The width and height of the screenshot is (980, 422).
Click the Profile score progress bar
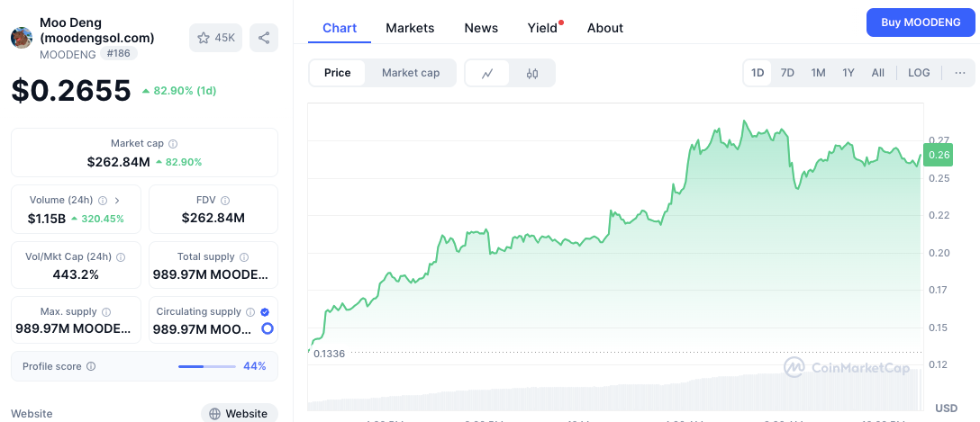[206, 367]
